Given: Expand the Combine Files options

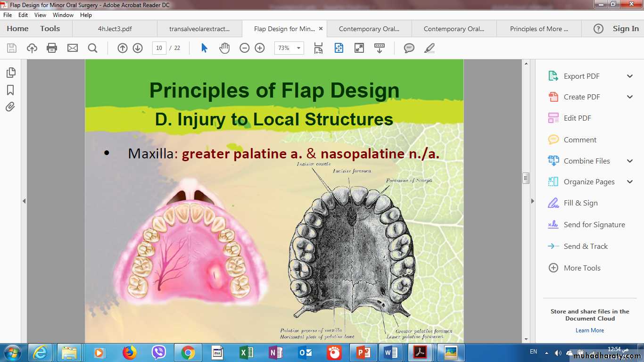Looking at the screenshot, I should pyautogui.click(x=630, y=161).
